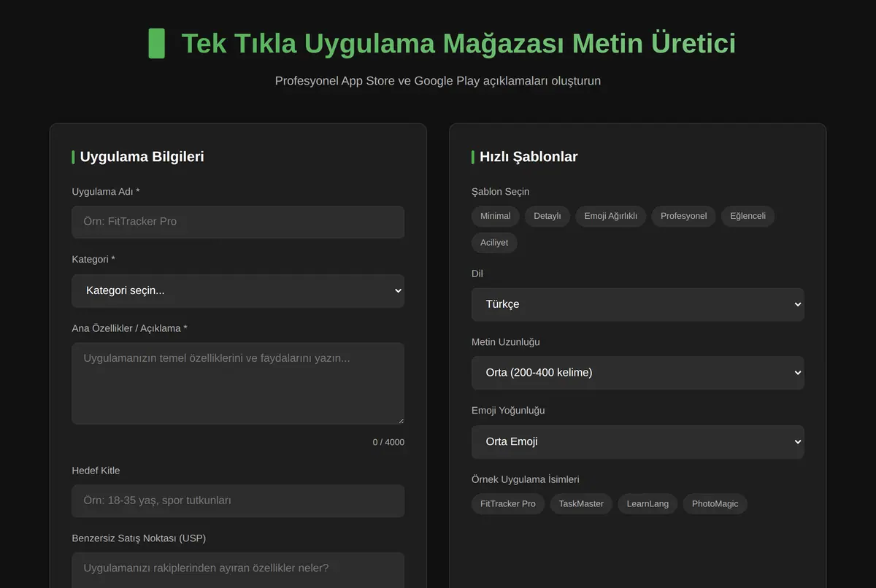The image size is (876, 588).
Task: Use the FitTracker Pro sample name
Action: (x=508, y=504)
